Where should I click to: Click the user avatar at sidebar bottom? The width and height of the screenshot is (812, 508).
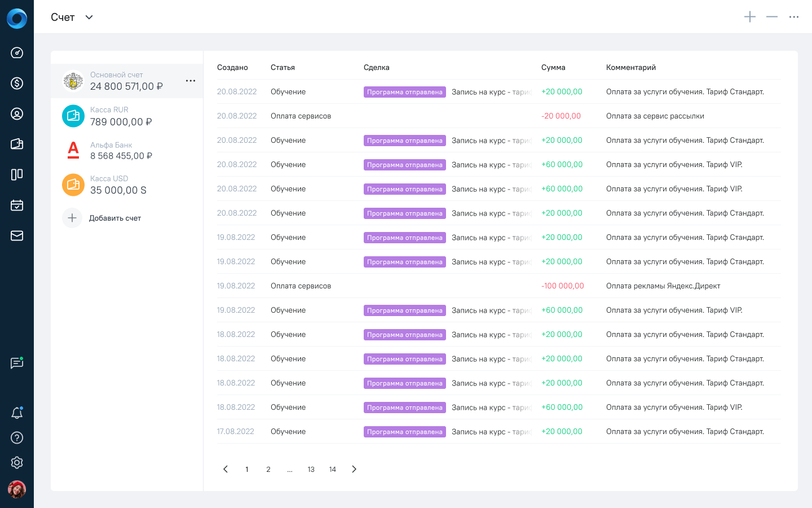(17, 489)
